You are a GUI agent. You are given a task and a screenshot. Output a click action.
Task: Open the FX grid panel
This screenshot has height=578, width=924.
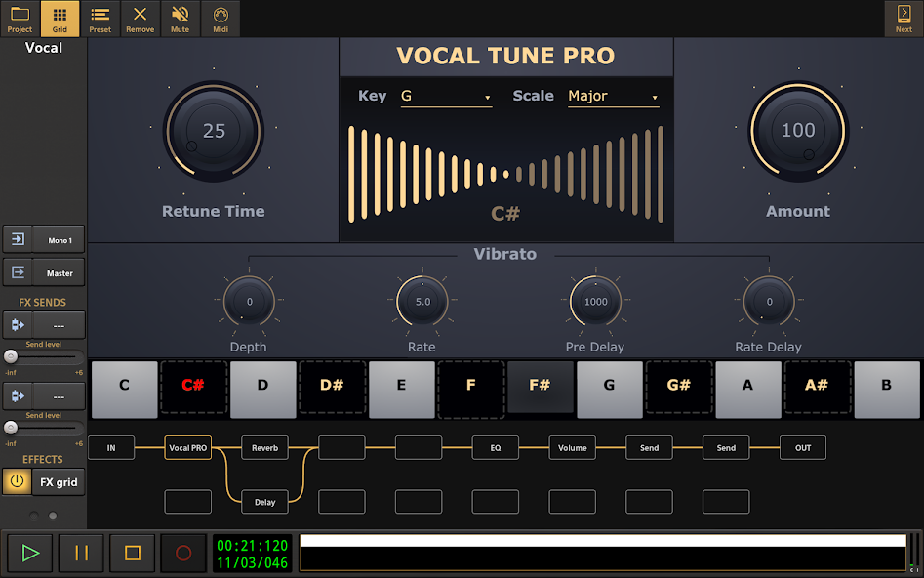[58, 481]
